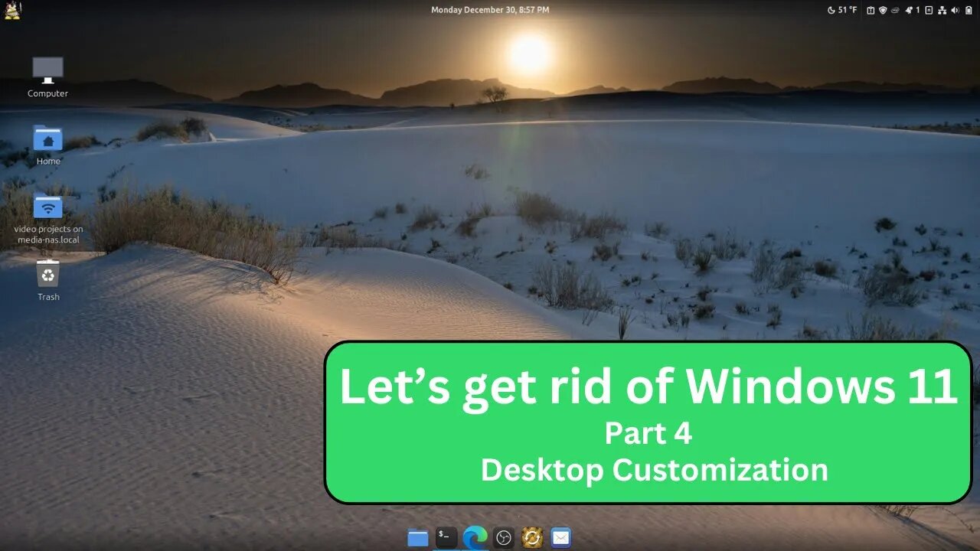Click the "video projects on media-nas.local" label
The height and width of the screenshot is (551, 980).
tap(48, 234)
